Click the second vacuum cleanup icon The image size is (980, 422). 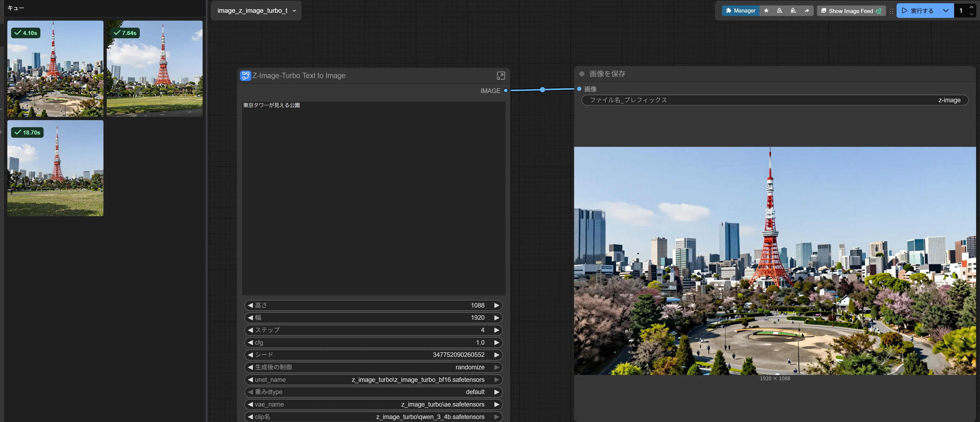(793, 11)
